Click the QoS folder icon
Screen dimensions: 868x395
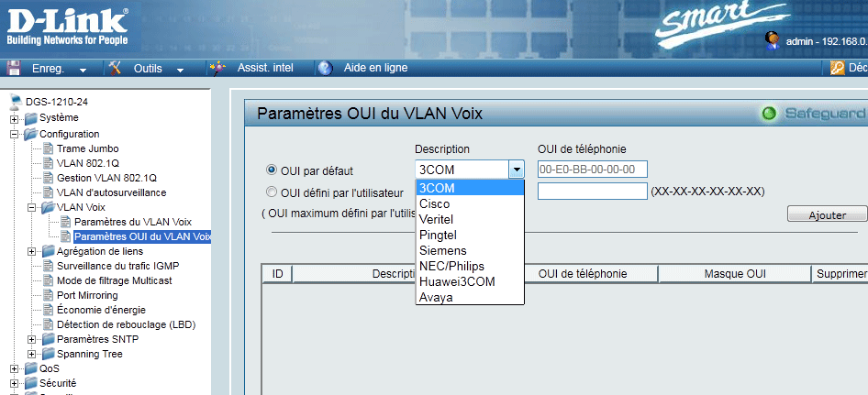(31, 369)
